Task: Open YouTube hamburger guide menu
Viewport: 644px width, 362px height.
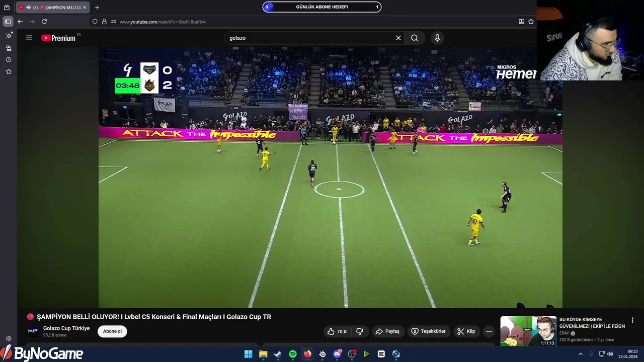Action: [29, 38]
